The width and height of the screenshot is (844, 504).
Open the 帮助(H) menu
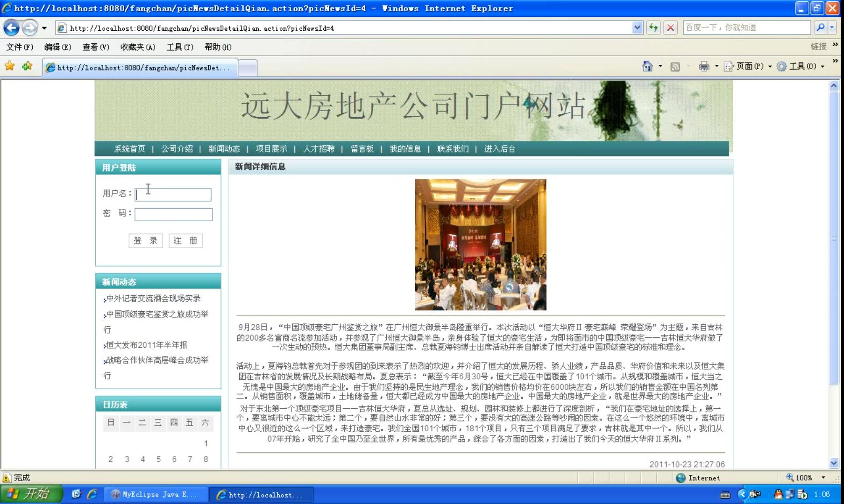pyautogui.click(x=218, y=47)
